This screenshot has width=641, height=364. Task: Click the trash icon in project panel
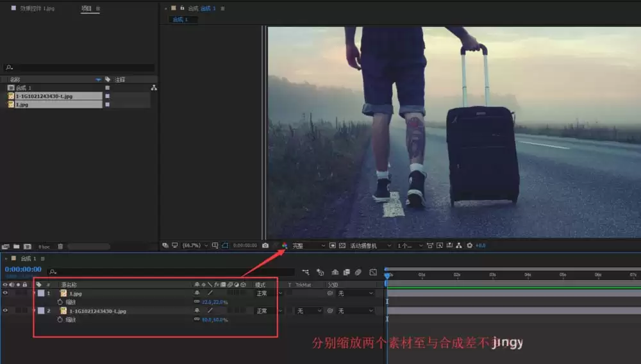60,246
